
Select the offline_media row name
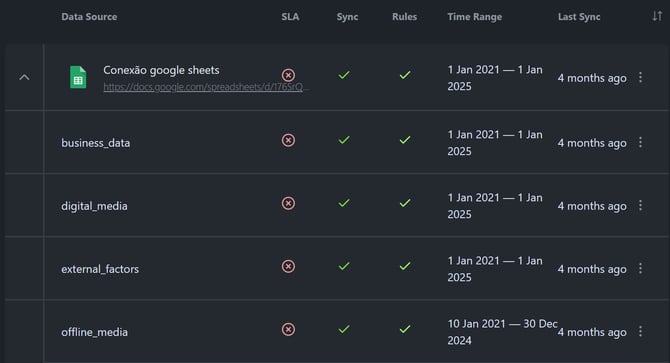[94, 332]
